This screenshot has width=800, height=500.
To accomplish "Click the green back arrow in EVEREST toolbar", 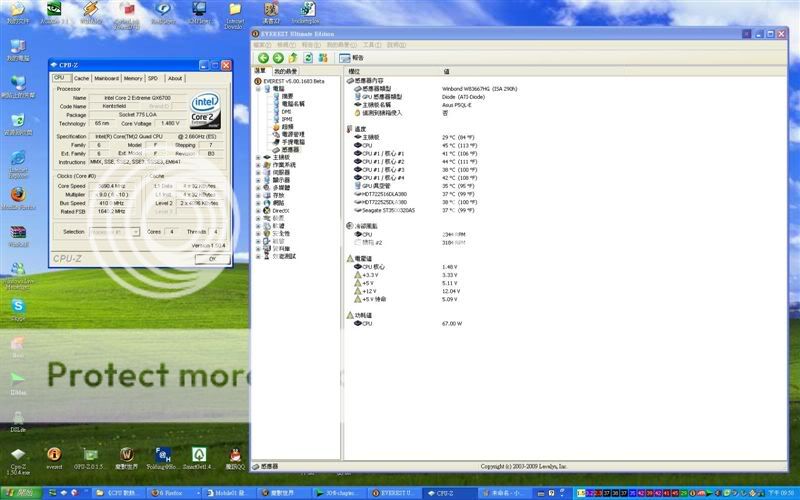I will pyautogui.click(x=263, y=58).
